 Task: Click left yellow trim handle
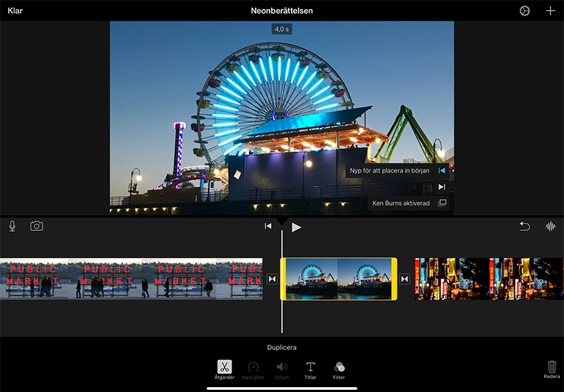pos(283,279)
